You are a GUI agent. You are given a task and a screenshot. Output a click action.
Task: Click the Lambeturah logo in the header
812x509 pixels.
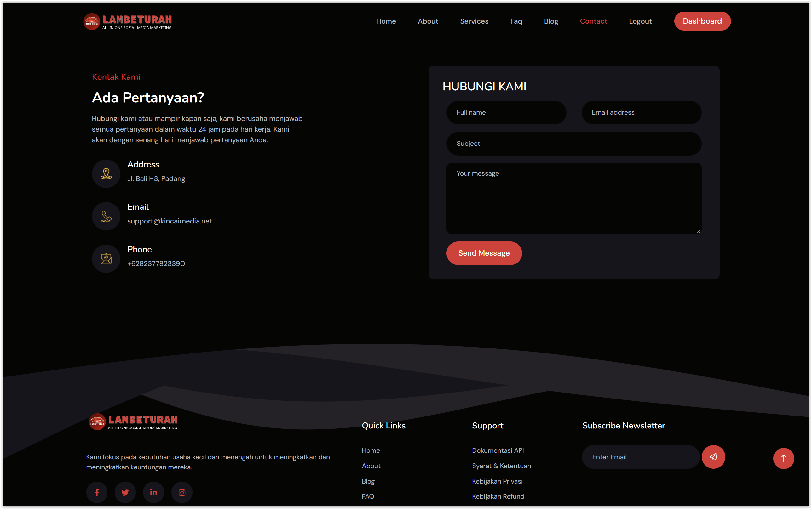pos(128,21)
